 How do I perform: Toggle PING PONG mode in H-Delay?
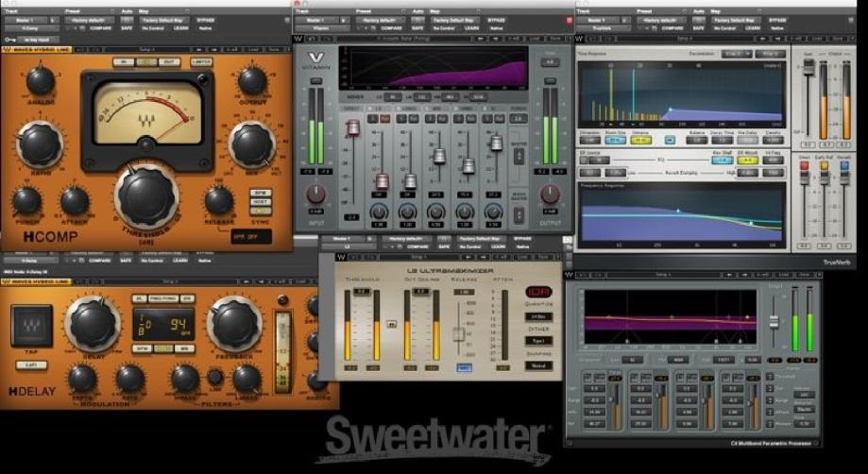click(x=163, y=298)
